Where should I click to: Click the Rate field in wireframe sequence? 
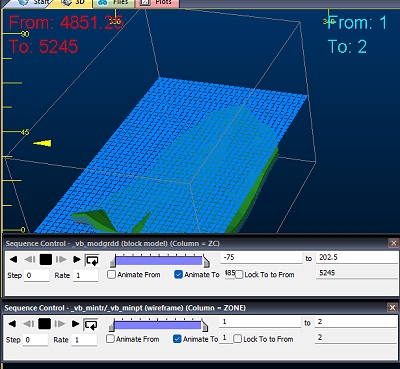pyautogui.click(x=85, y=340)
